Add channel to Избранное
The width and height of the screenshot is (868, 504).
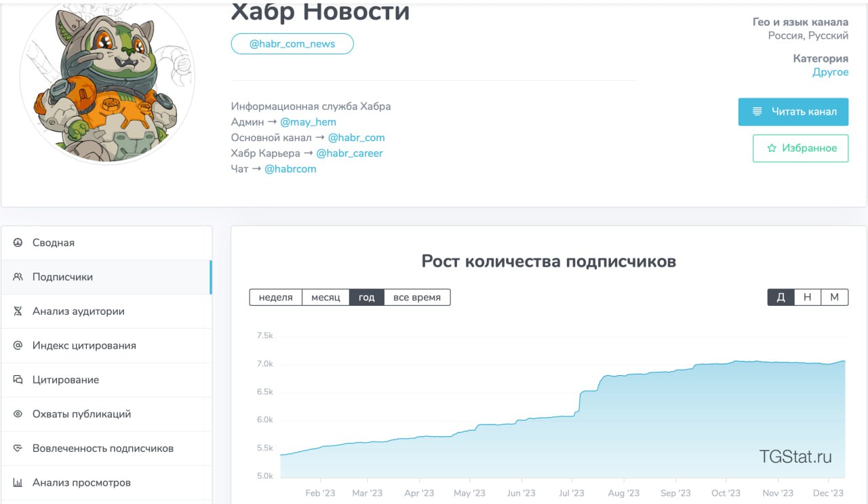(x=801, y=148)
